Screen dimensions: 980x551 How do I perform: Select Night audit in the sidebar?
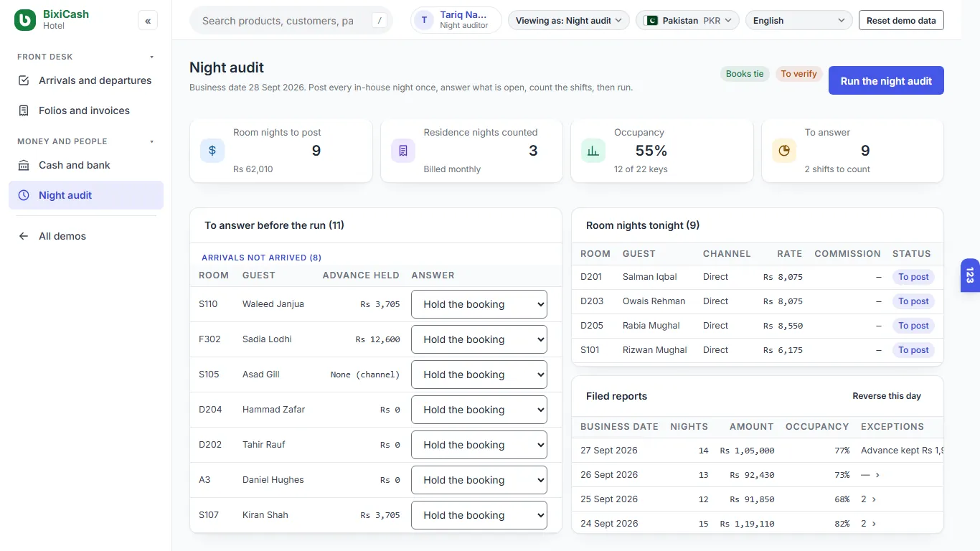pos(86,195)
